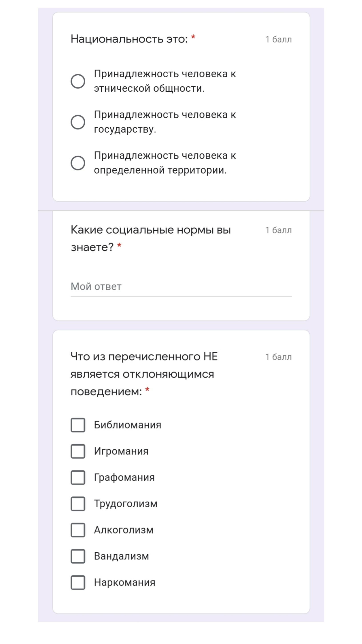
Task: Mark the Трудоголизм checkbox
Action: coord(78,504)
